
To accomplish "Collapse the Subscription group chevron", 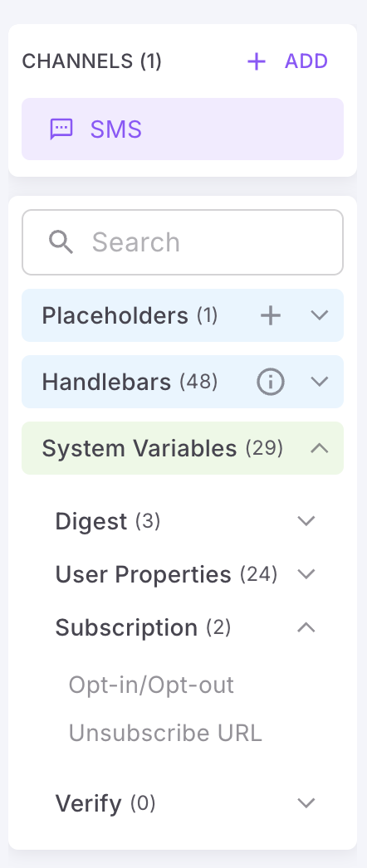I will [306, 627].
